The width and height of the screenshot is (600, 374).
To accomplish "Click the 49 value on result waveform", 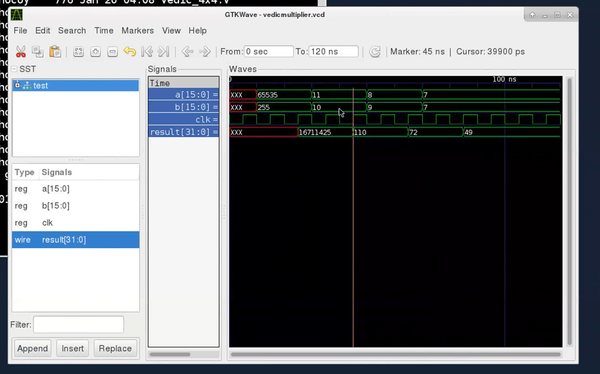I will (x=469, y=132).
